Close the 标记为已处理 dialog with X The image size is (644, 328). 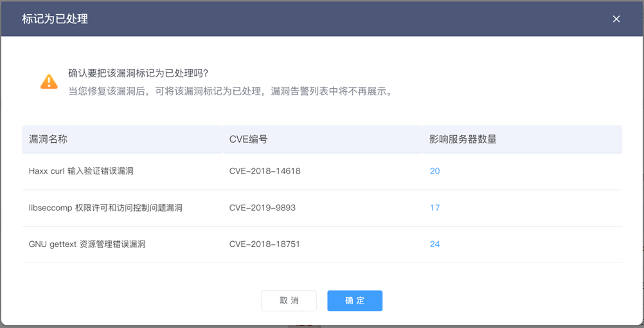click(616, 19)
